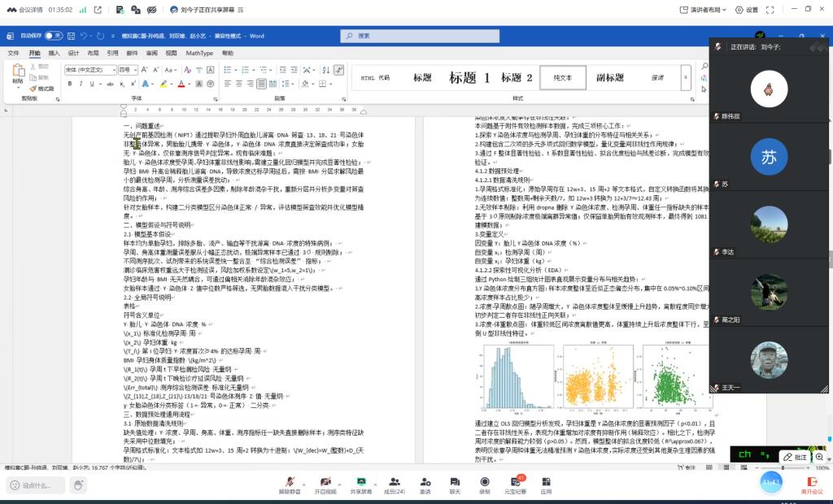
Task: Open the MathType ribbon tab
Action: (199, 53)
